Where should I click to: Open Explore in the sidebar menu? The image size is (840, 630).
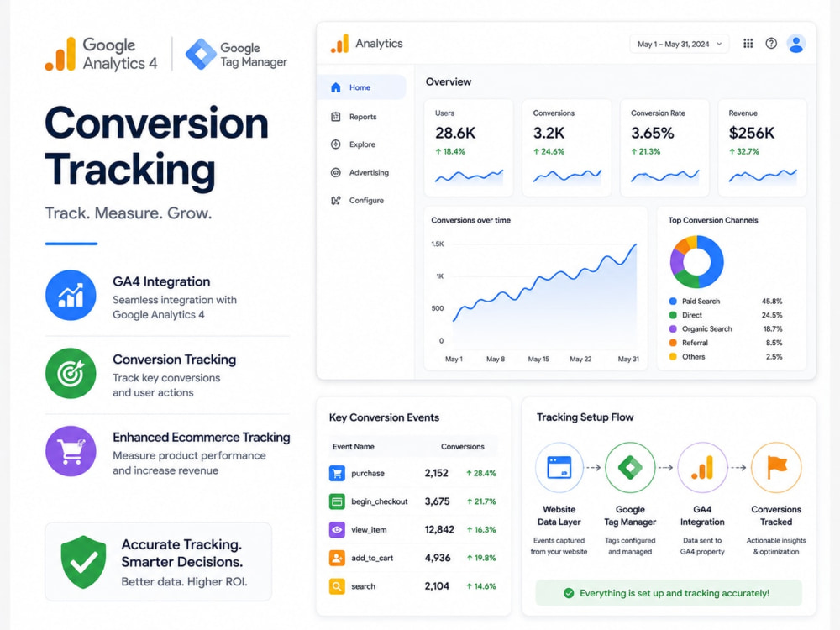[361, 144]
